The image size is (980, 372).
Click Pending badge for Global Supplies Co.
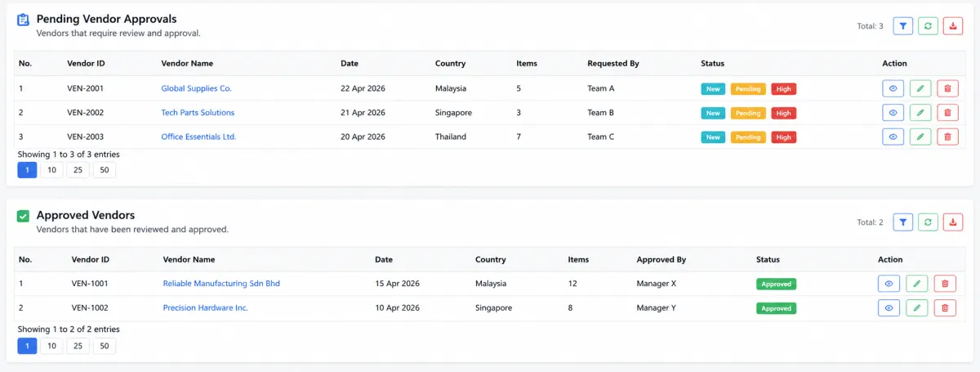click(x=748, y=88)
